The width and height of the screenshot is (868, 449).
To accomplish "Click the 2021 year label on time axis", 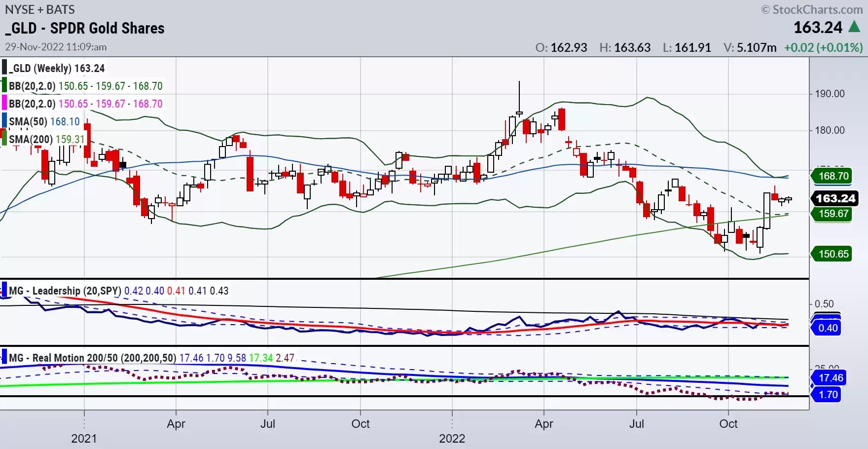I will point(84,439).
